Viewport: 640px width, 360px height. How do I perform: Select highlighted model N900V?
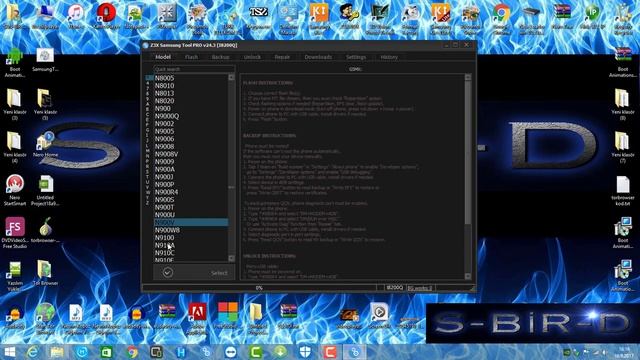coord(191,222)
